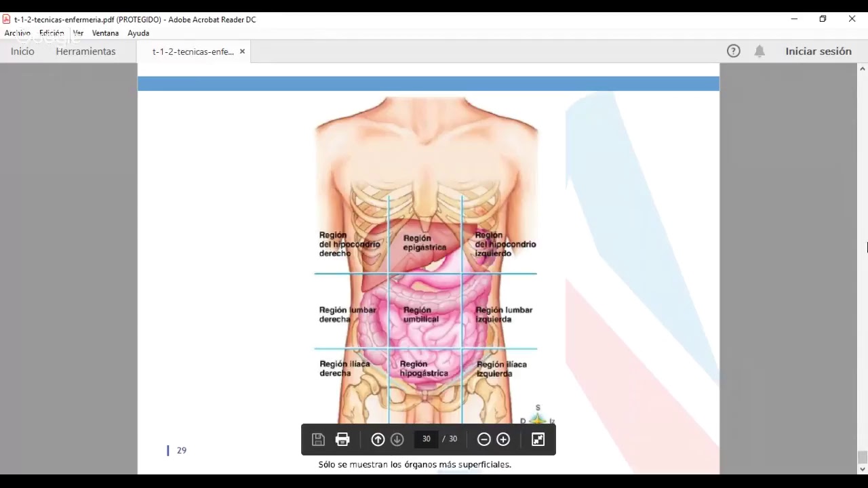
Task: Close the t-1-2-tecnicas-enfe... document tab
Action: click(x=242, y=52)
